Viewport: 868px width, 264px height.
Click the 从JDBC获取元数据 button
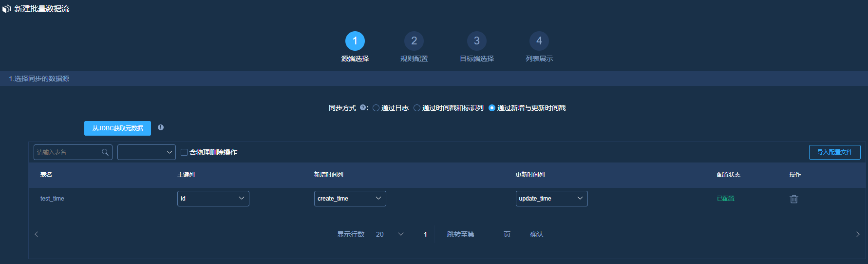click(117, 128)
